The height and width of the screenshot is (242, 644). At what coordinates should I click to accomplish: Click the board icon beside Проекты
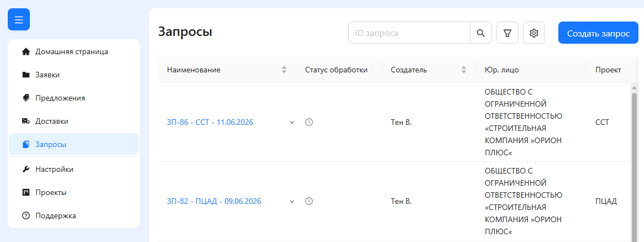(x=26, y=192)
